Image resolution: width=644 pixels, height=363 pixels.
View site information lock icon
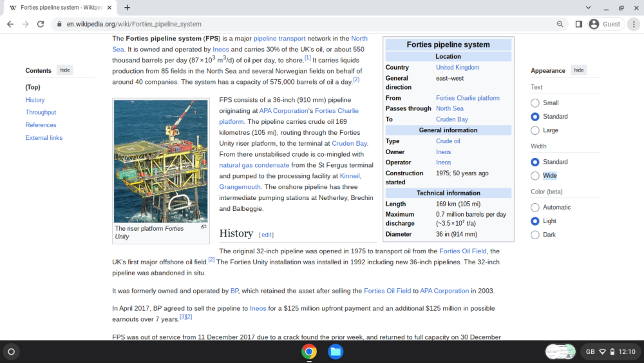pos(59,25)
